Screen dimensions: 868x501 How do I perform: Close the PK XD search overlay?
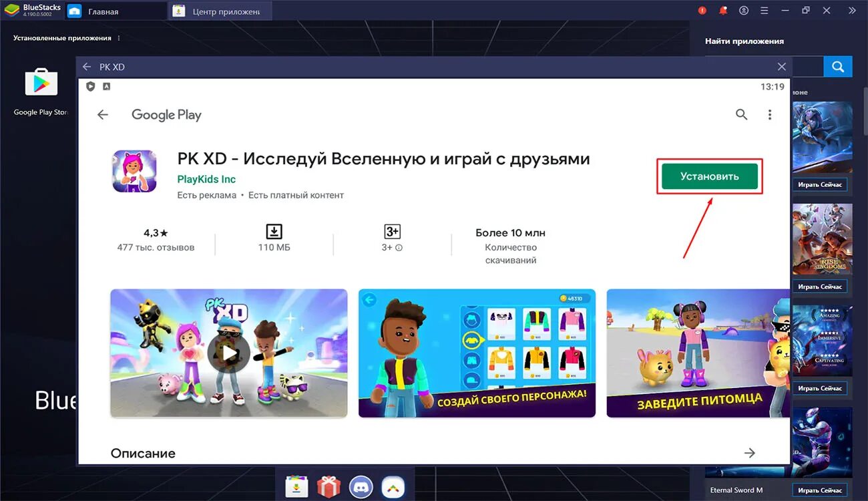pyautogui.click(x=782, y=67)
